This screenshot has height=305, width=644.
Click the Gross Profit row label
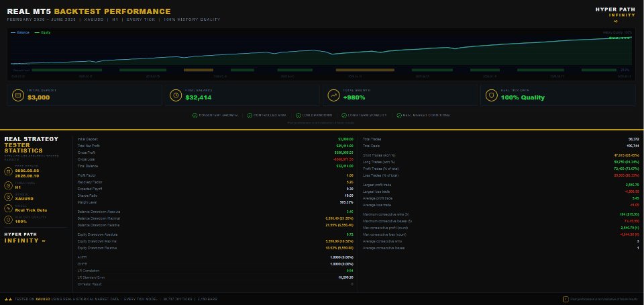pos(86,152)
